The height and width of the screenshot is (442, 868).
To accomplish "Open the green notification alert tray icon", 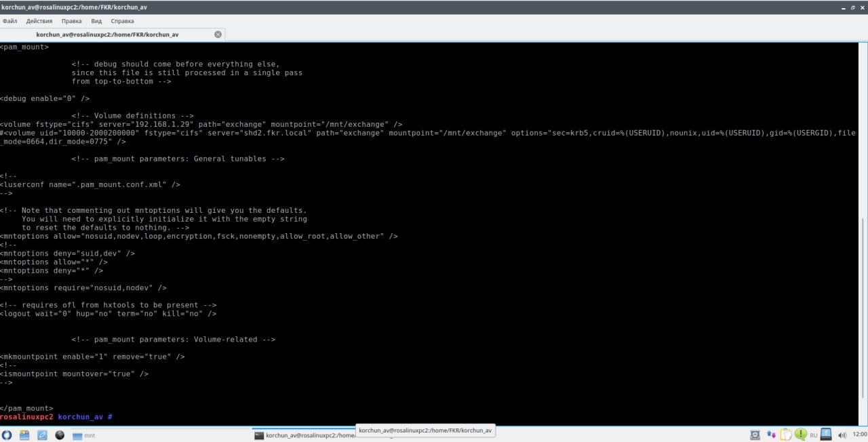I will coord(800,435).
